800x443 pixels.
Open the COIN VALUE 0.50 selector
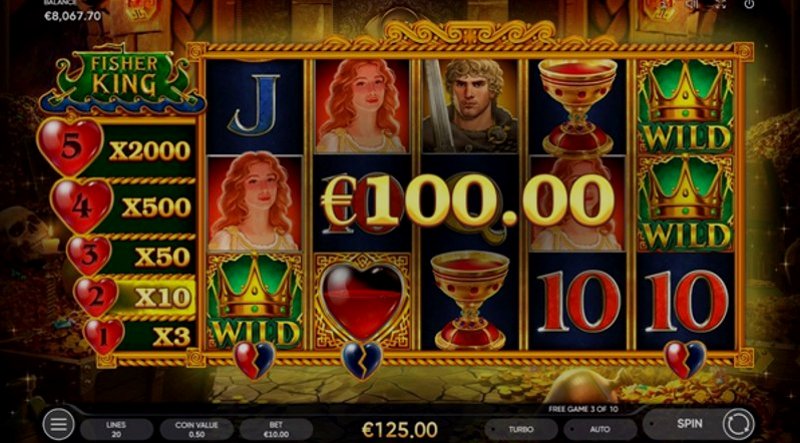point(196,429)
